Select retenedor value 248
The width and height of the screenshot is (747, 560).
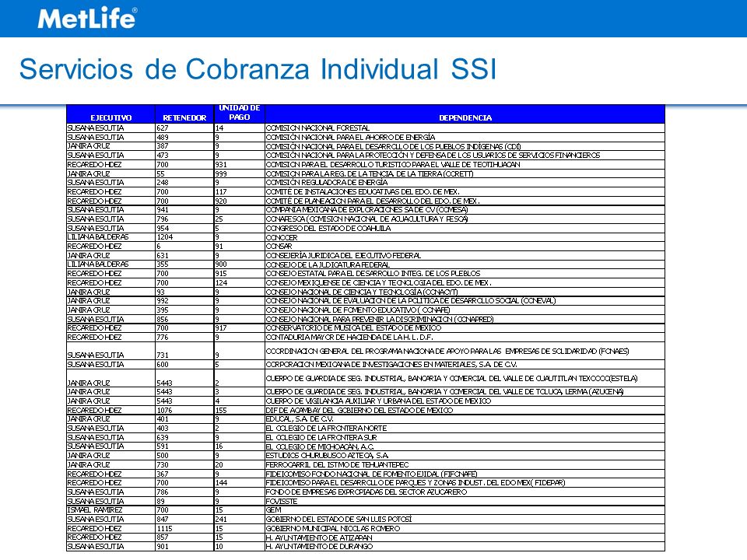tap(163, 182)
